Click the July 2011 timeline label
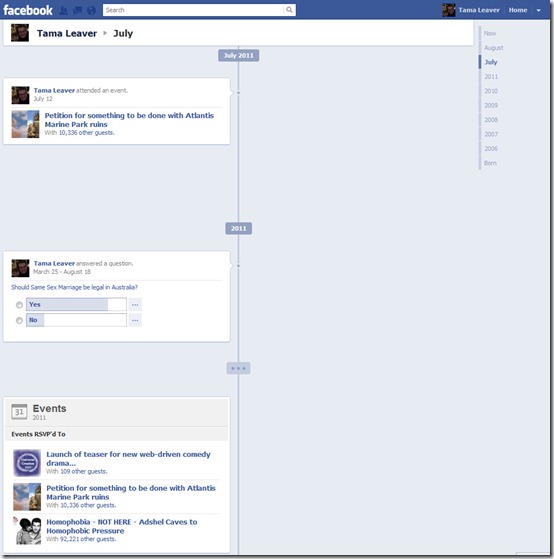554x559 pixels. [238, 55]
